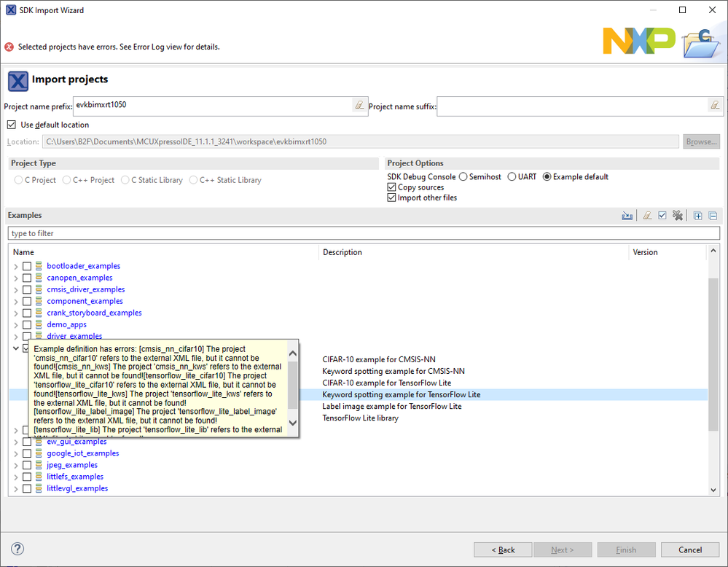Image resolution: width=728 pixels, height=567 pixels.
Task: Check the jpeg_examples checkbox
Action: 27,465
